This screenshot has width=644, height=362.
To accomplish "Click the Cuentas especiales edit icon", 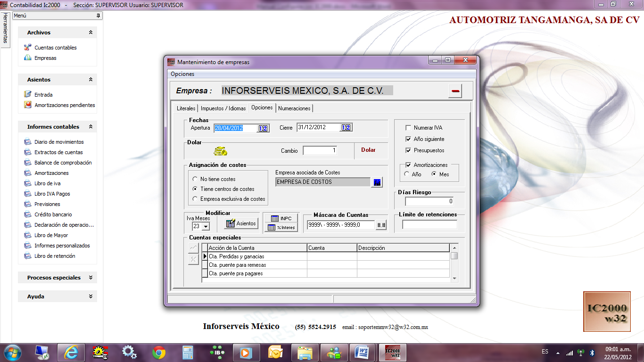I will point(193,248).
